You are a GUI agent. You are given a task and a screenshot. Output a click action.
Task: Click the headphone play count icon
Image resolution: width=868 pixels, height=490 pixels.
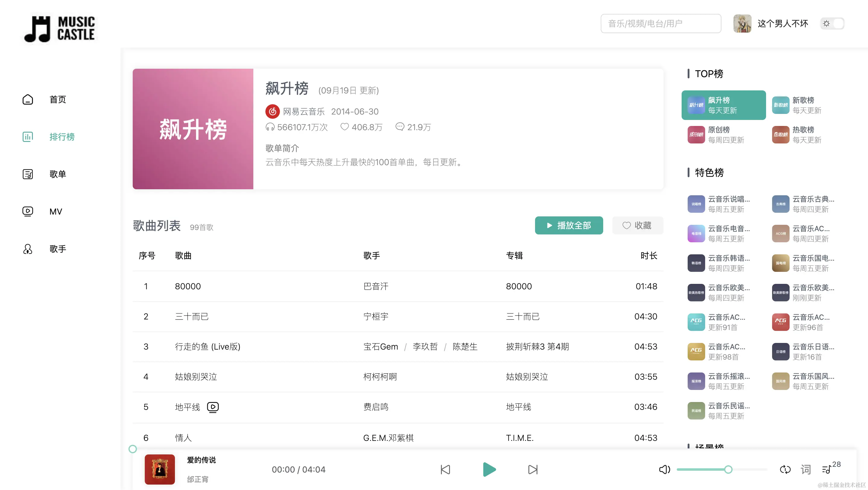tap(270, 127)
